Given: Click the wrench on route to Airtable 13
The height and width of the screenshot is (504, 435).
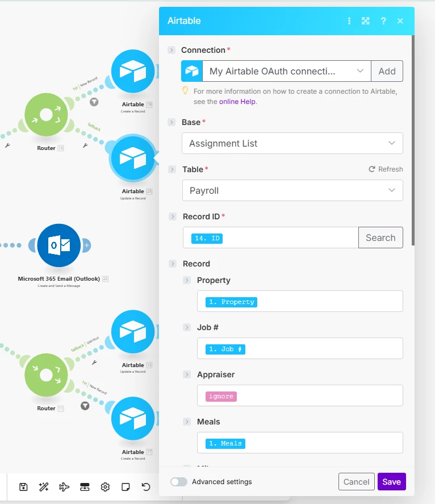Looking at the screenshot, I should (x=94, y=363).
